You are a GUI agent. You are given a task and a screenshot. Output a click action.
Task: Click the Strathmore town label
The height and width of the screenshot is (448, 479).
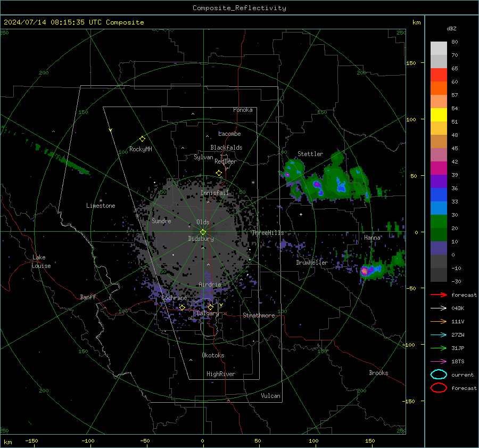tap(259, 315)
